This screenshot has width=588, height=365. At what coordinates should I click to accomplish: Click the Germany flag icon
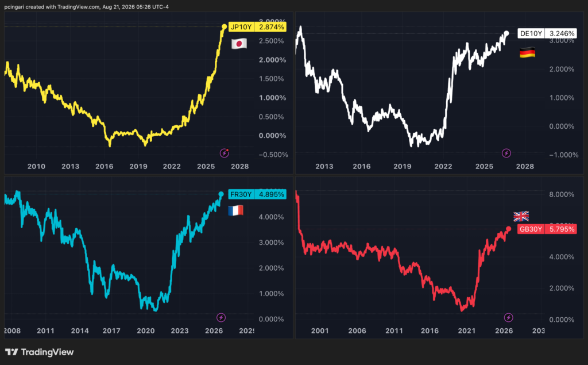[x=527, y=52]
